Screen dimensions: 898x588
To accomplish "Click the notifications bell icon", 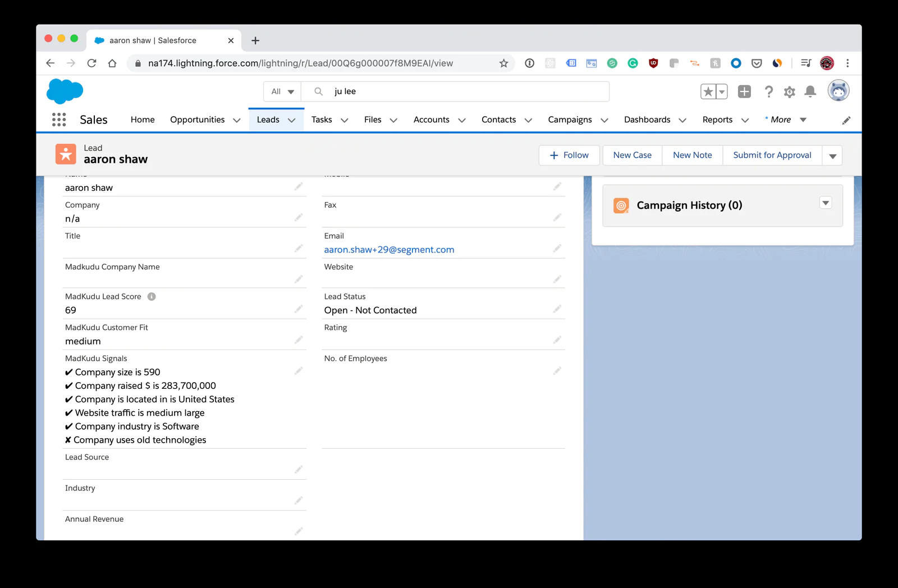I will (x=810, y=91).
